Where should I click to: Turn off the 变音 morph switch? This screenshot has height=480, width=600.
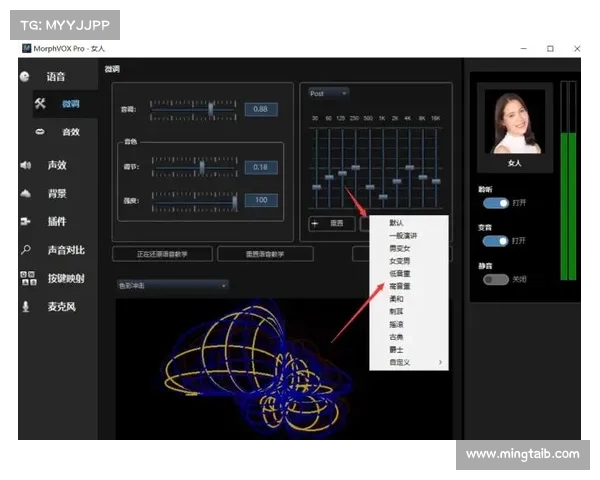[496, 241]
